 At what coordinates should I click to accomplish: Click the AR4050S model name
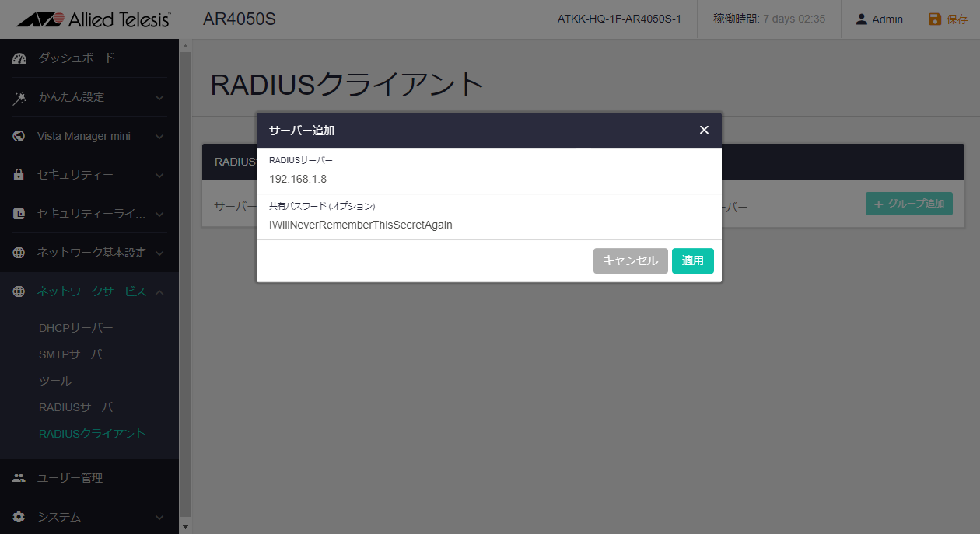pos(240,19)
